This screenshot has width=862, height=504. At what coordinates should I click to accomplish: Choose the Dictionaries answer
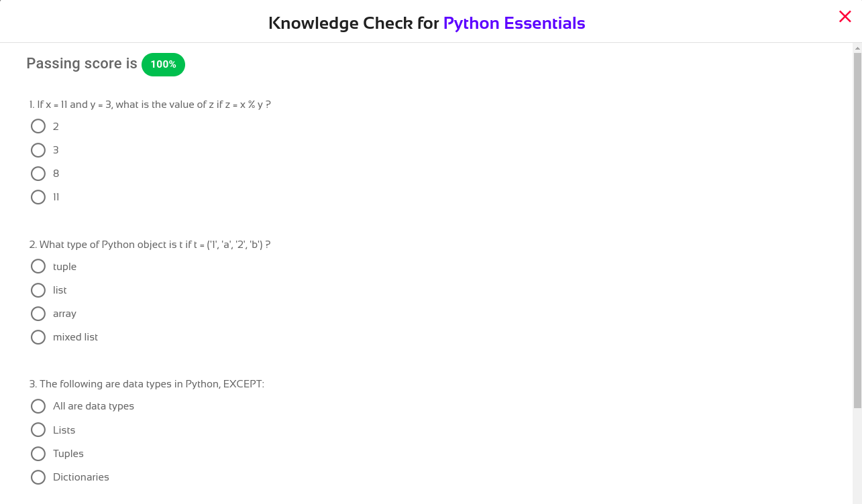pos(38,477)
